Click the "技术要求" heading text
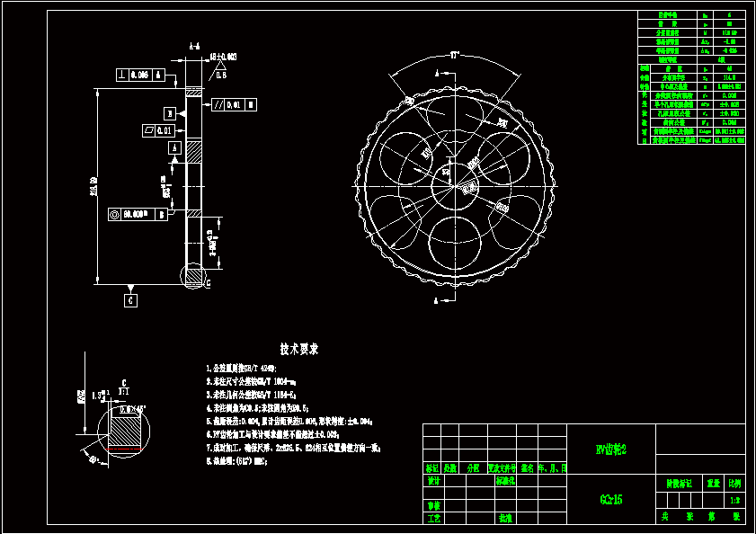 [x=299, y=349]
